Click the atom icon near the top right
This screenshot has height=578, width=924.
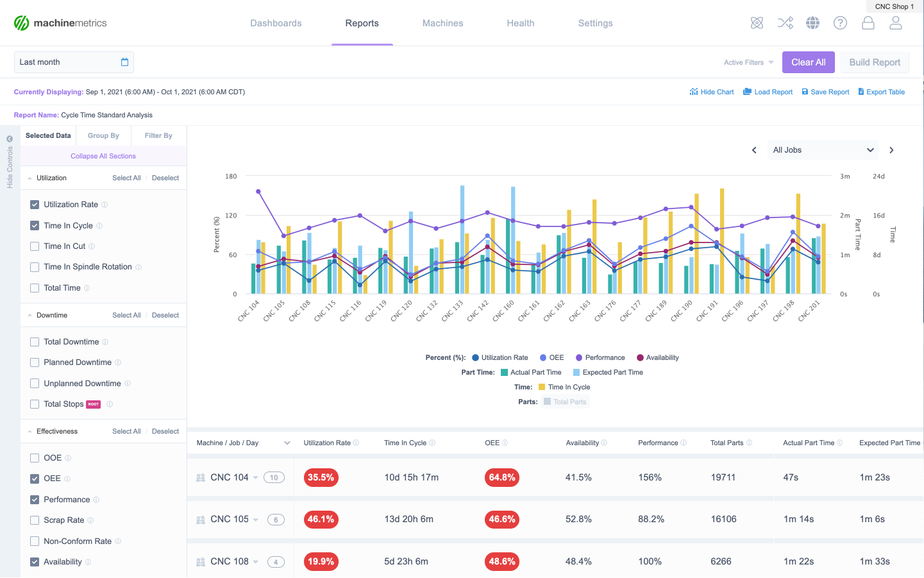757,22
